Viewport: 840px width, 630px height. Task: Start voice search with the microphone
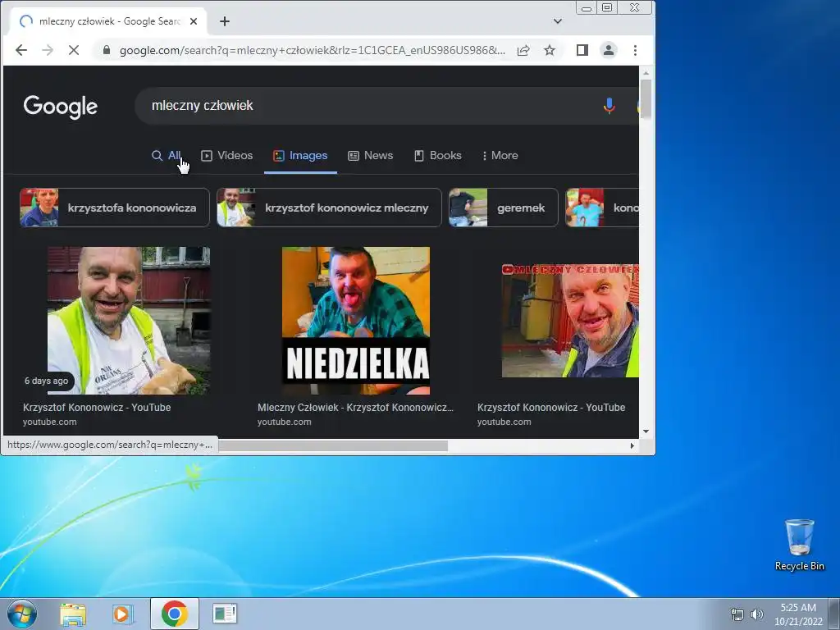coord(609,106)
